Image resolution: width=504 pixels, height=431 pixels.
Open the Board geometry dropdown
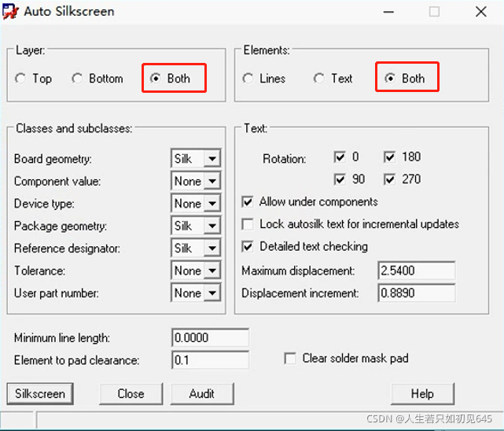(x=212, y=159)
